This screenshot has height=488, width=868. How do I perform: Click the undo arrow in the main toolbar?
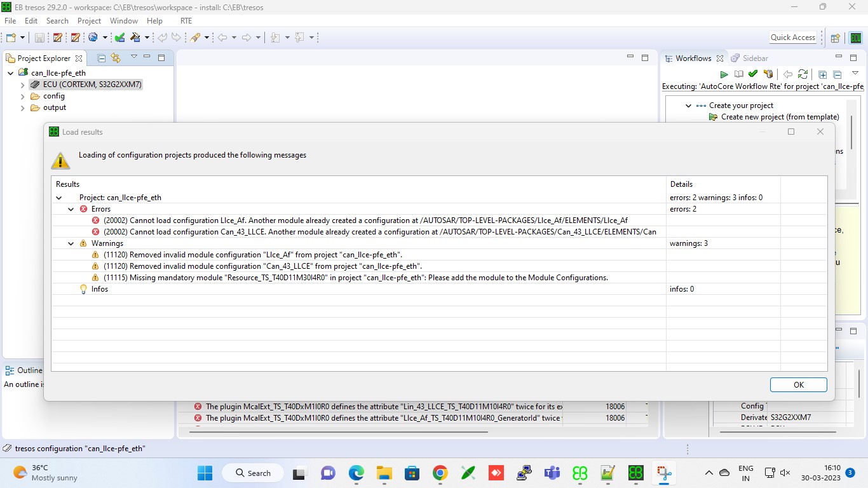[x=163, y=37]
